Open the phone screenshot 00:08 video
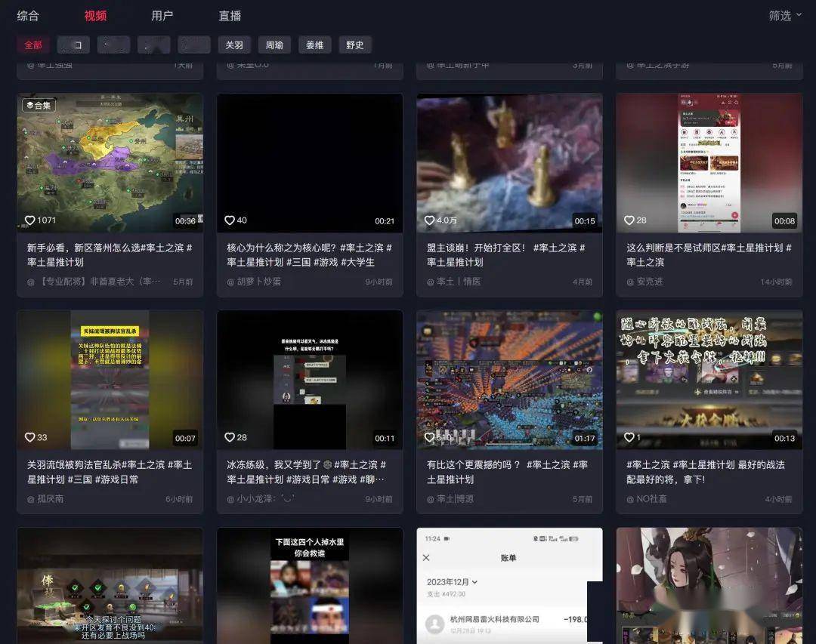 pos(709,163)
